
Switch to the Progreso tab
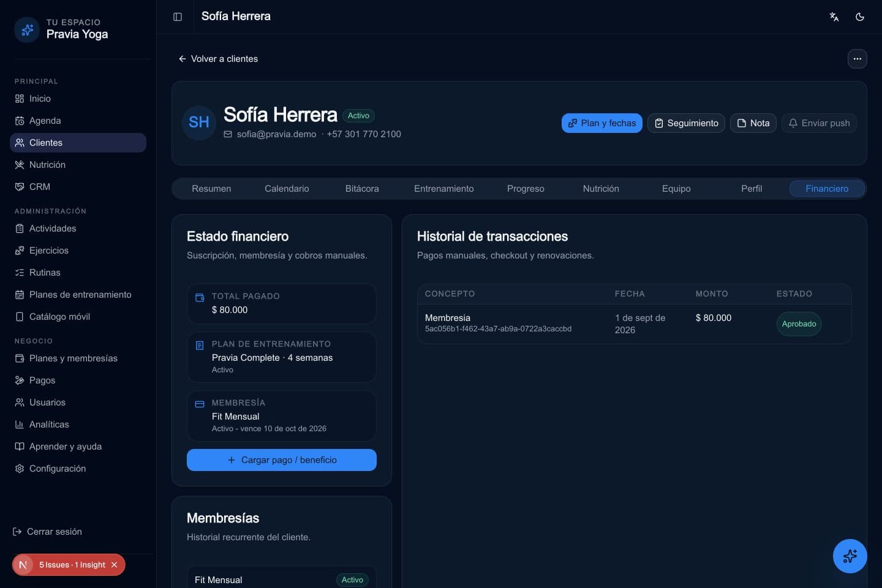tap(526, 189)
